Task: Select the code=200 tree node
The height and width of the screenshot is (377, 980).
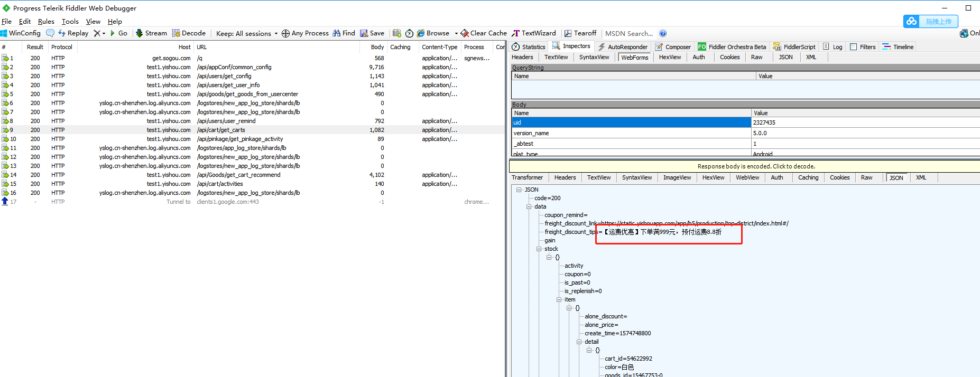Action: (x=547, y=198)
